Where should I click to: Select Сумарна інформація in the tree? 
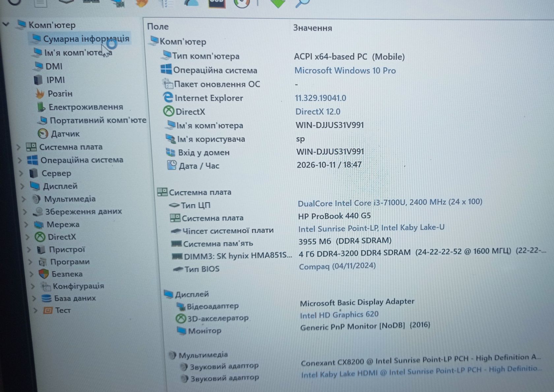click(x=86, y=39)
